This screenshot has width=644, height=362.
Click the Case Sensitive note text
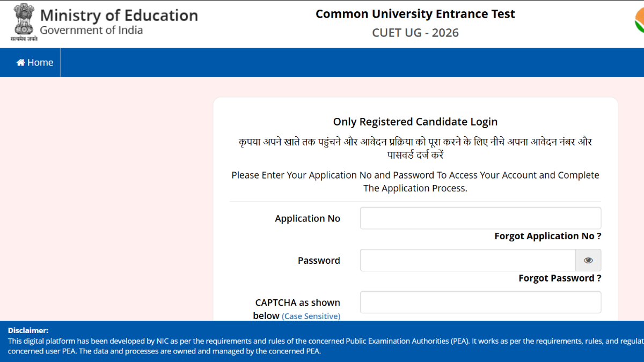point(311,316)
